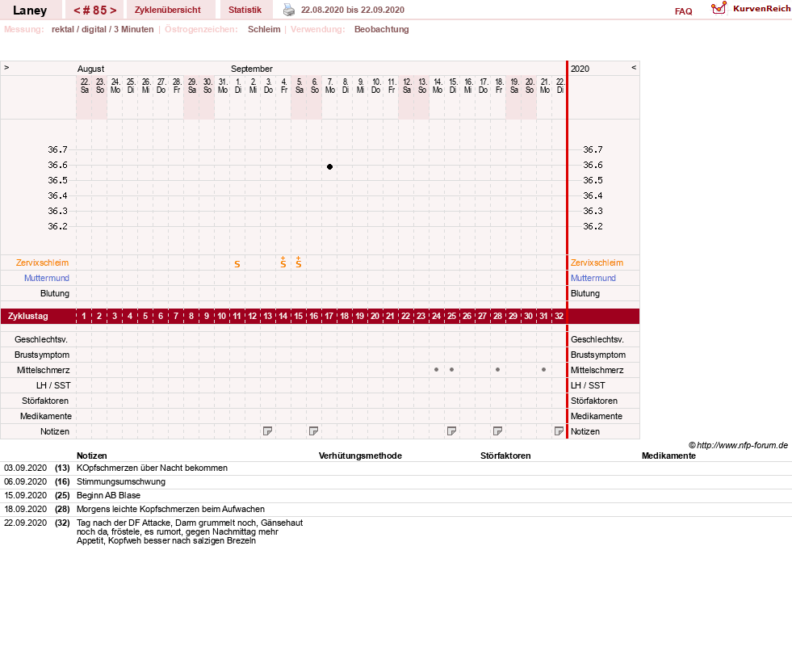Select cycle day 1 in Zyklustag bar
The width and height of the screenshot is (792, 672).
[x=84, y=316]
